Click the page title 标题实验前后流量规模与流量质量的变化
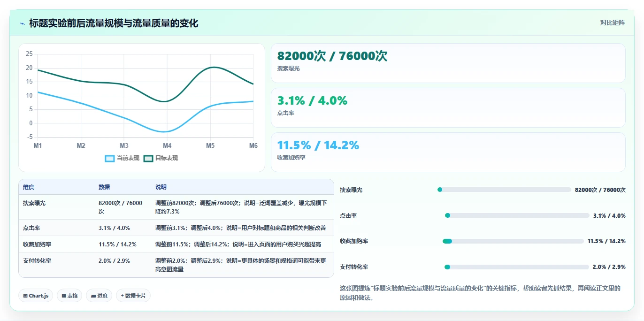Viewport: 644px width, 321px height. point(114,23)
